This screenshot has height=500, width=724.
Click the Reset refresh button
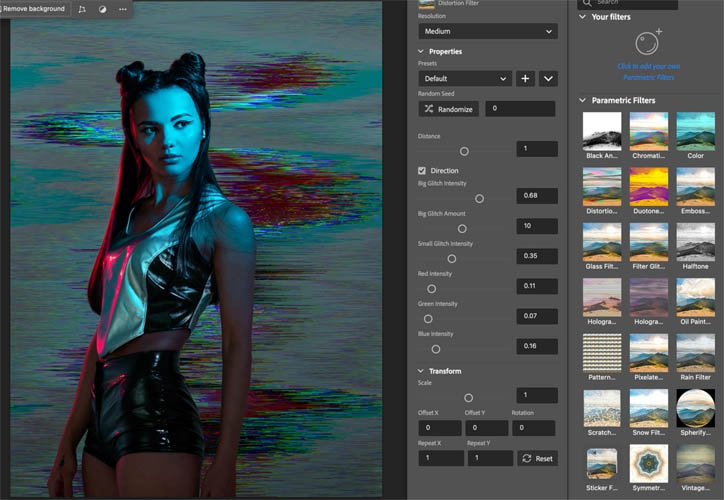coord(537,458)
